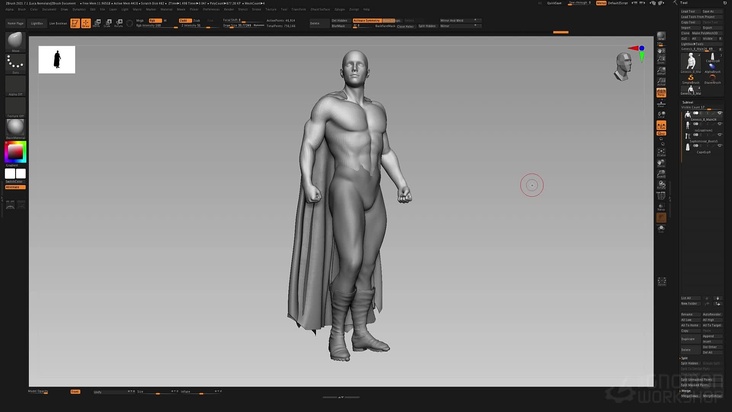Click the Duplicate subtool button
The width and height of the screenshot is (732, 412).
point(690,339)
